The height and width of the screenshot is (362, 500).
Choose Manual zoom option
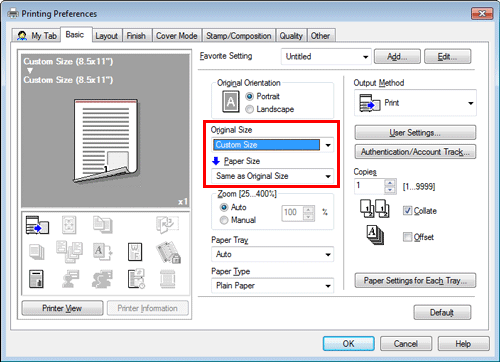(224, 220)
